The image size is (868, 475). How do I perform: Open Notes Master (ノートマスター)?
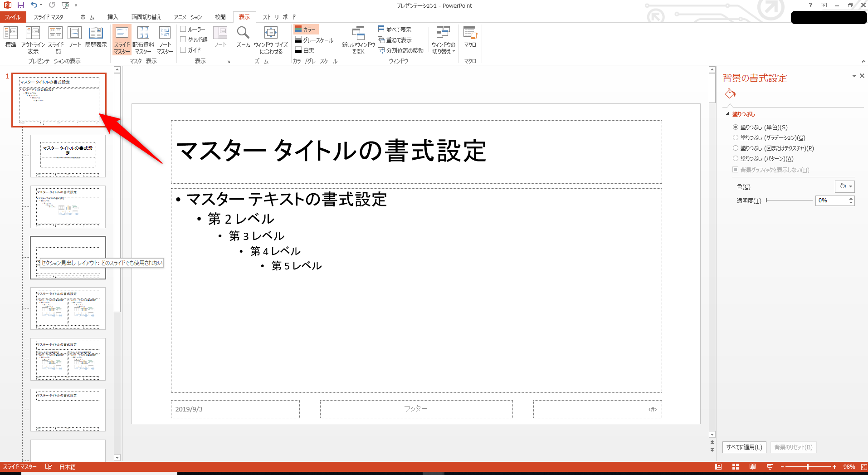pos(165,40)
